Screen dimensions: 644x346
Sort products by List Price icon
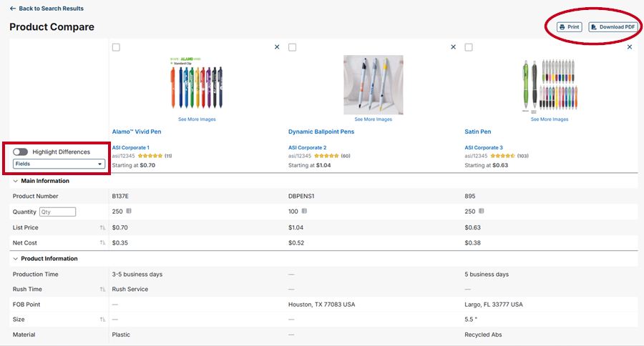click(x=102, y=227)
